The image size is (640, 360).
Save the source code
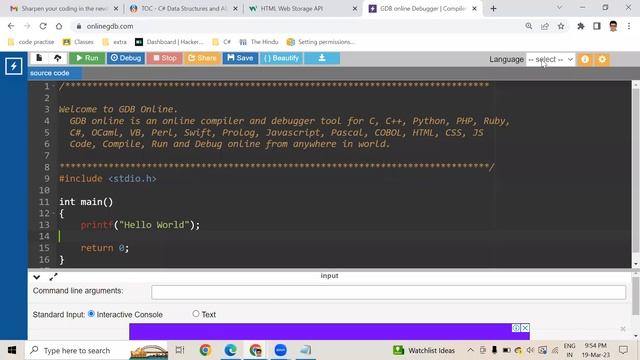240,58
